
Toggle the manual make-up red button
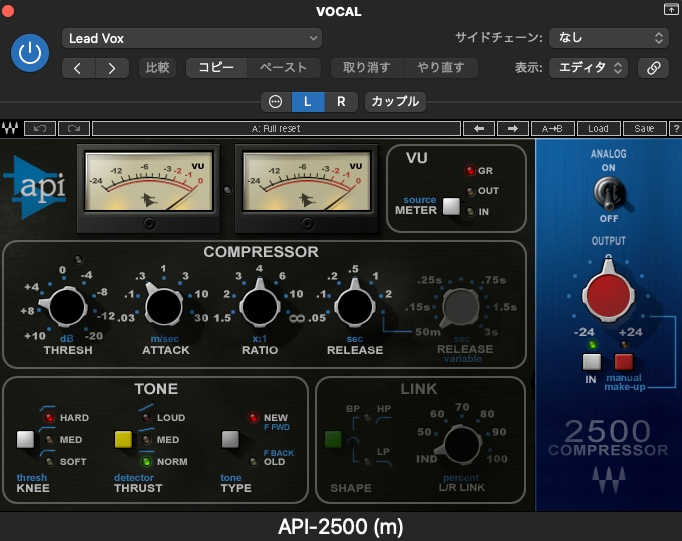pos(624,362)
